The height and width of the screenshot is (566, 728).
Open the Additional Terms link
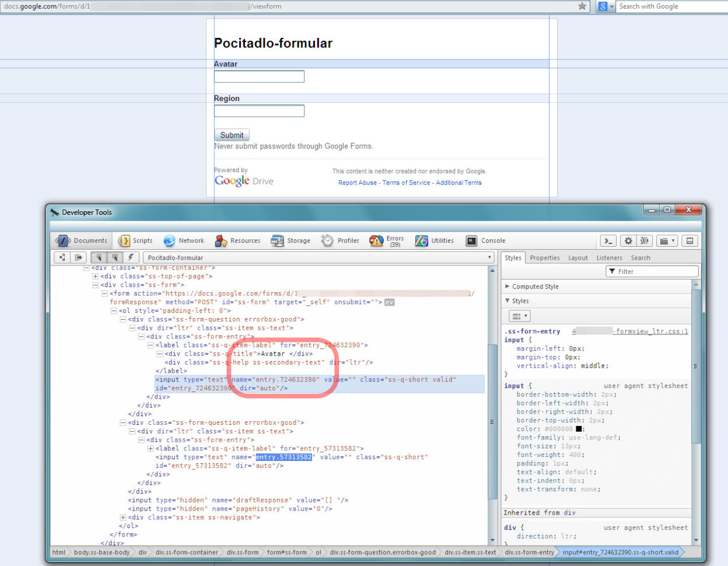[x=459, y=183]
